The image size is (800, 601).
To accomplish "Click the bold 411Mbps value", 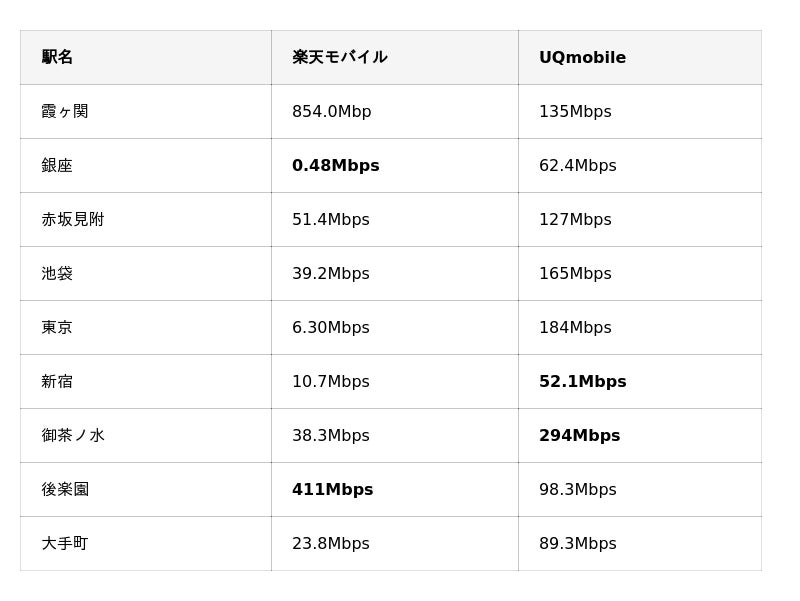I will pyautogui.click(x=332, y=489).
